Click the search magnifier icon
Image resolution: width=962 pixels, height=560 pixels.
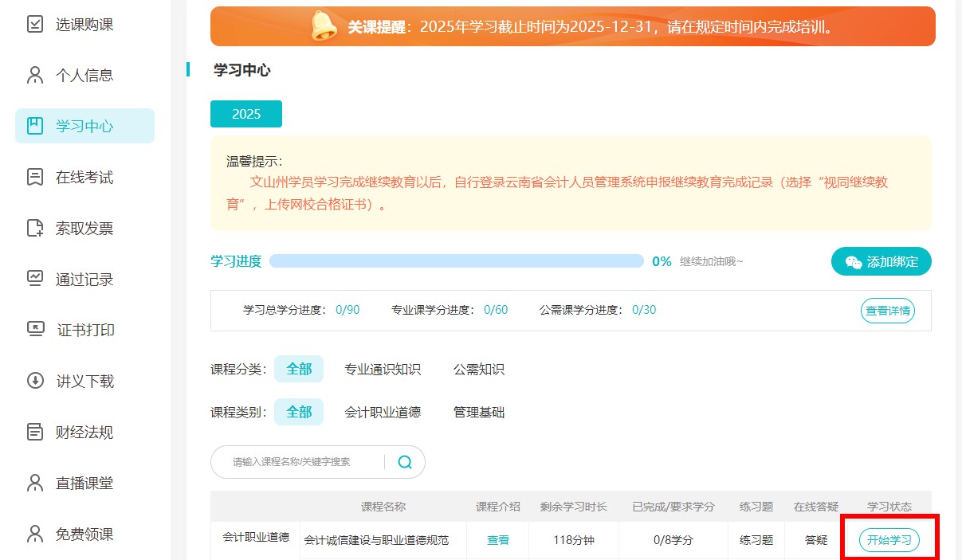point(404,462)
